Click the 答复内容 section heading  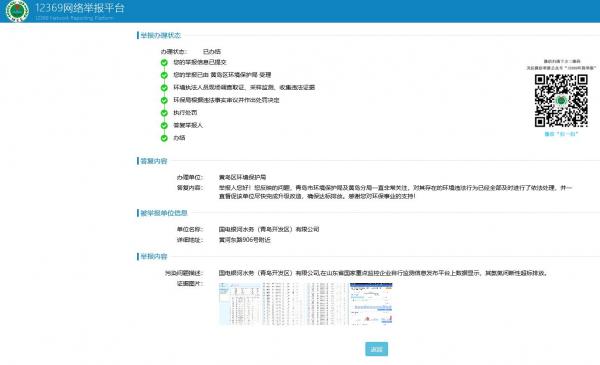point(154,161)
